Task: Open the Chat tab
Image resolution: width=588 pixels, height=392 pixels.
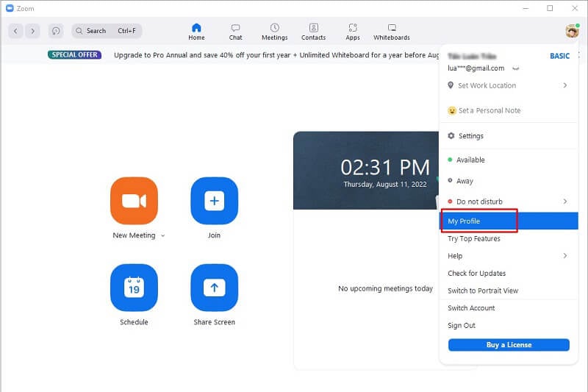Action: (235, 32)
